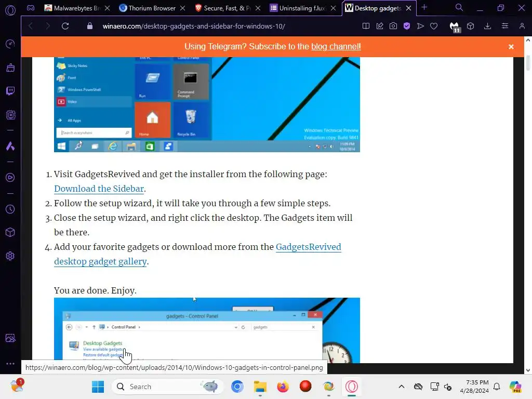Open the profile account icon
Screen dimensions: 532x399
coord(522,26)
